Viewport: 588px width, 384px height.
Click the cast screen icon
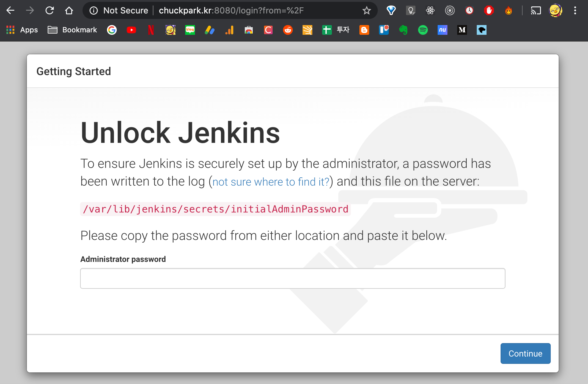click(x=536, y=11)
